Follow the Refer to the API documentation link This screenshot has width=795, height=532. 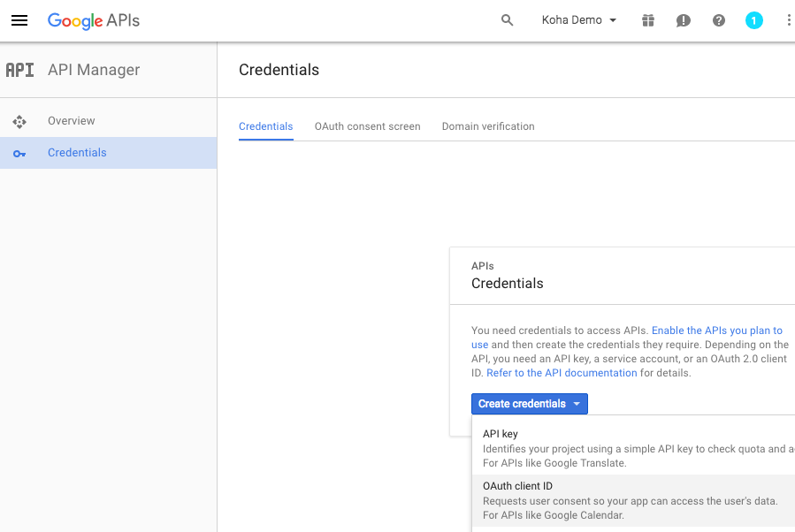(x=562, y=373)
